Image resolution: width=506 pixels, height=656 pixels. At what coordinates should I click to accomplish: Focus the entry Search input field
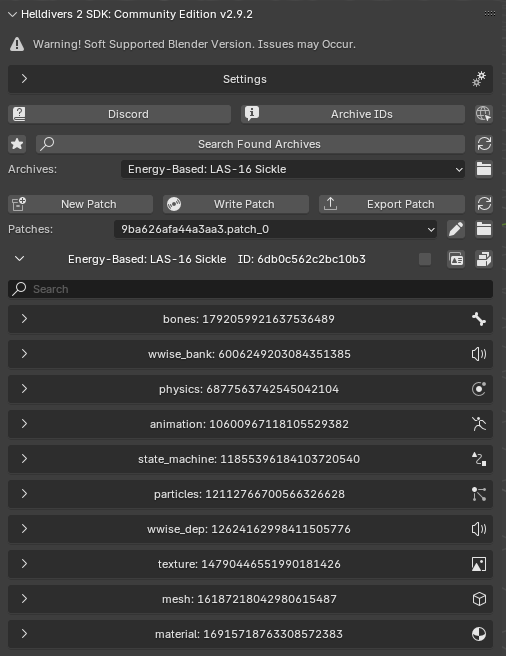pyautogui.click(x=250, y=289)
